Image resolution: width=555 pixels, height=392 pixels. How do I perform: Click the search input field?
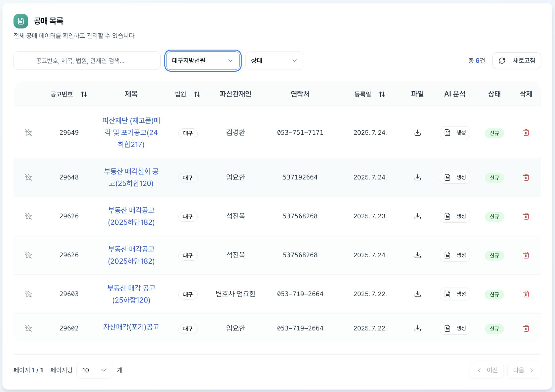point(87,61)
